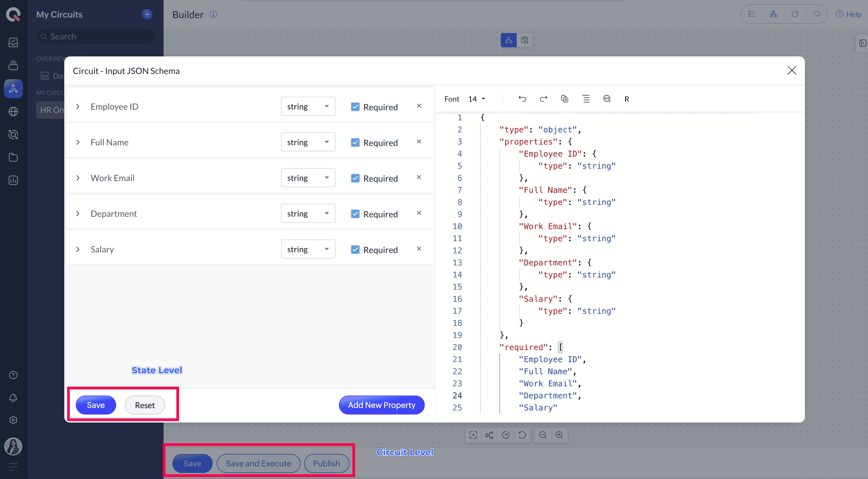
Task: Open type dropdown for Salary property
Action: pyautogui.click(x=308, y=249)
